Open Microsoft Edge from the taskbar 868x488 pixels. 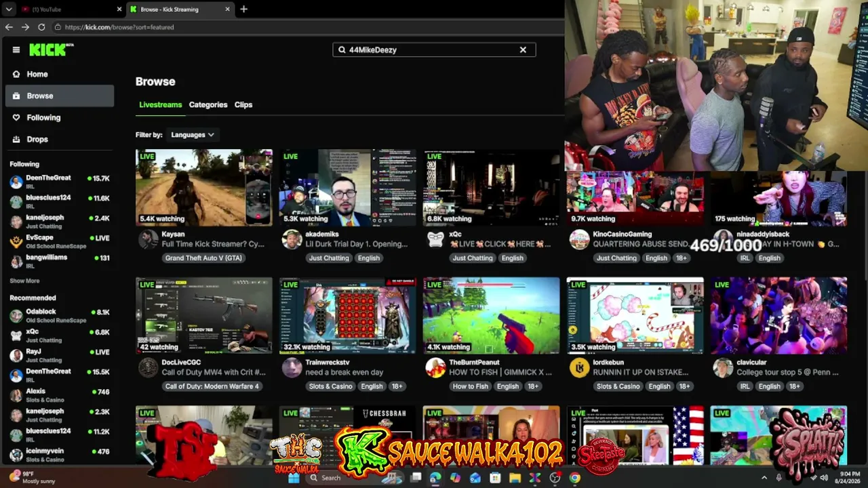pyautogui.click(x=435, y=478)
